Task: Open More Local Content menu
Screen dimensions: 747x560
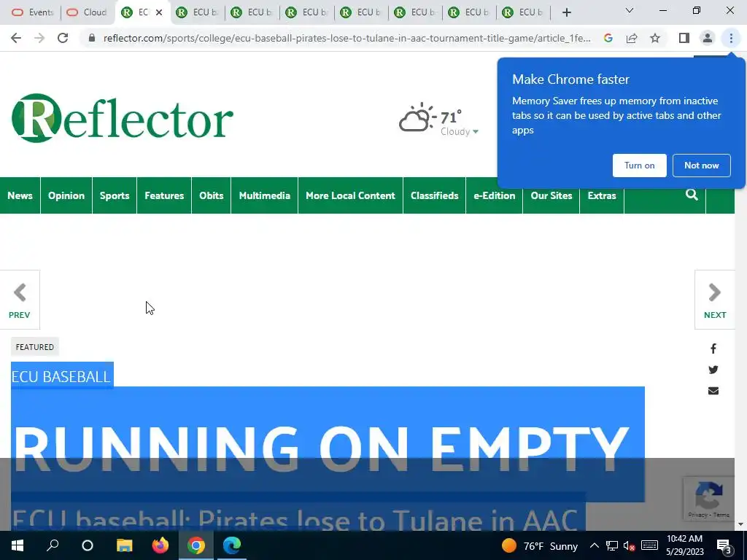Action: [351, 195]
